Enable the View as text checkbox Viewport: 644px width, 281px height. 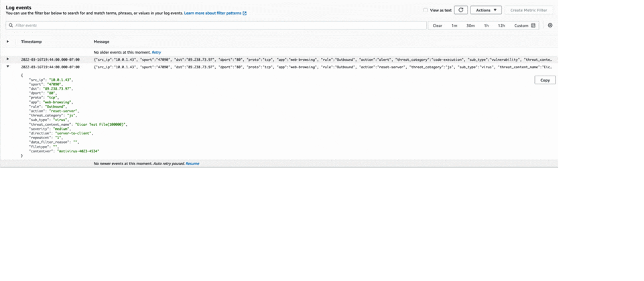tap(426, 10)
